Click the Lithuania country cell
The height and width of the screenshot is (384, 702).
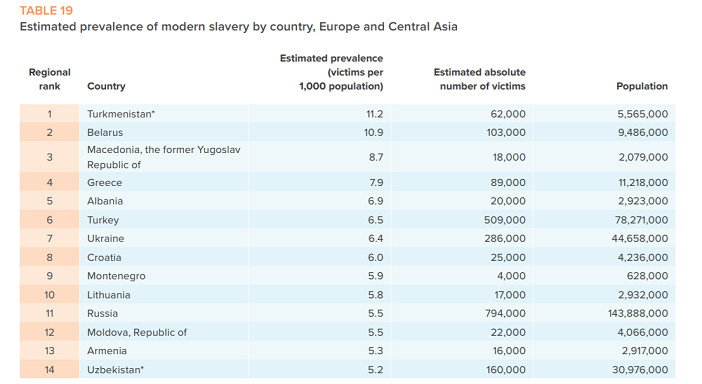tap(109, 295)
